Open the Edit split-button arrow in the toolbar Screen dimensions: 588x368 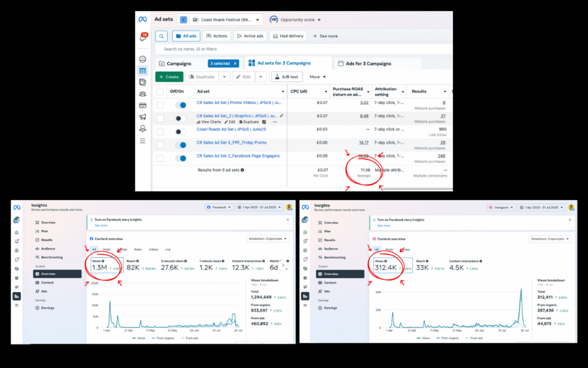pos(261,76)
